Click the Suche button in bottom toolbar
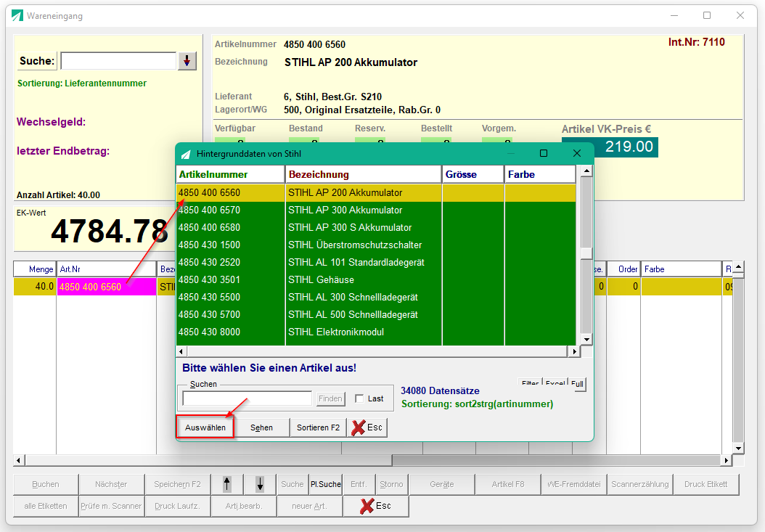Image resolution: width=765 pixels, height=532 pixels. pos(292,484)
